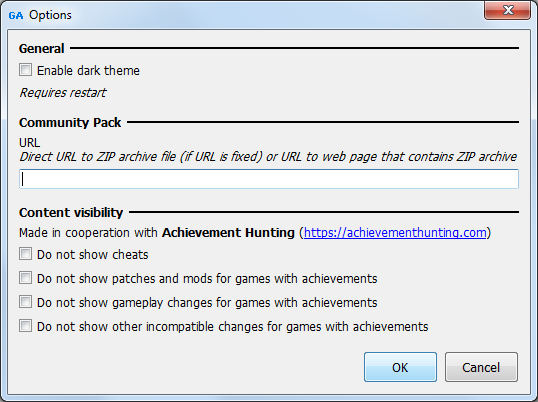Click the Community Pack section heading

pos(70,122)
